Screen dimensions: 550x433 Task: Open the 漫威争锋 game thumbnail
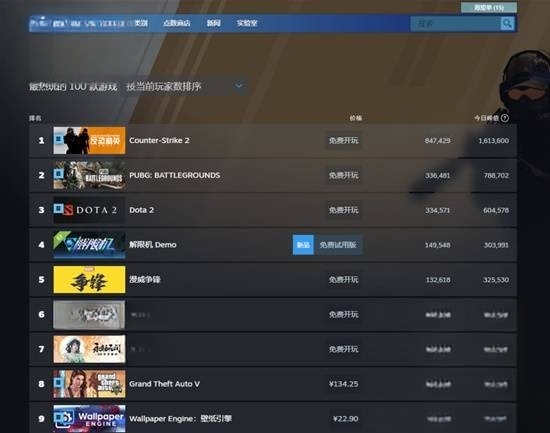coord(89,279)
